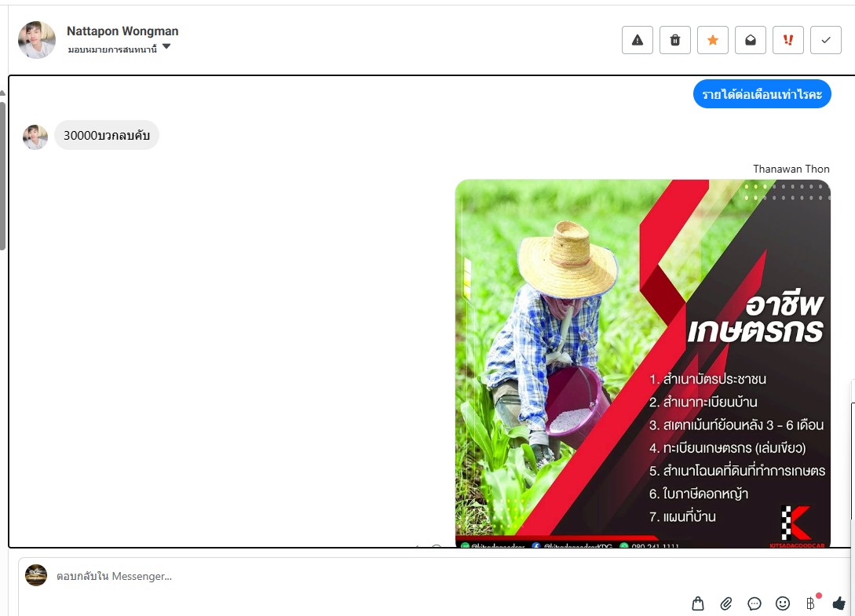Star this conversation as follow-up

712,40
